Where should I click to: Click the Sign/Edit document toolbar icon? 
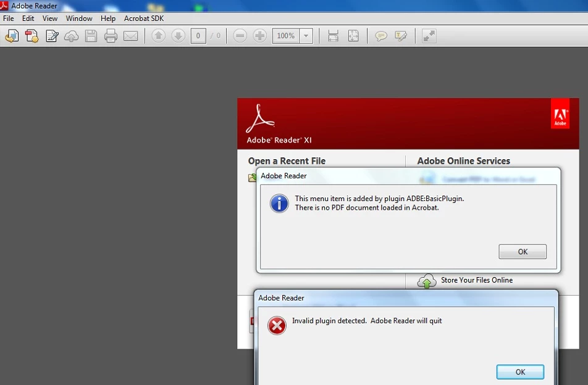[x=52, y=36]
